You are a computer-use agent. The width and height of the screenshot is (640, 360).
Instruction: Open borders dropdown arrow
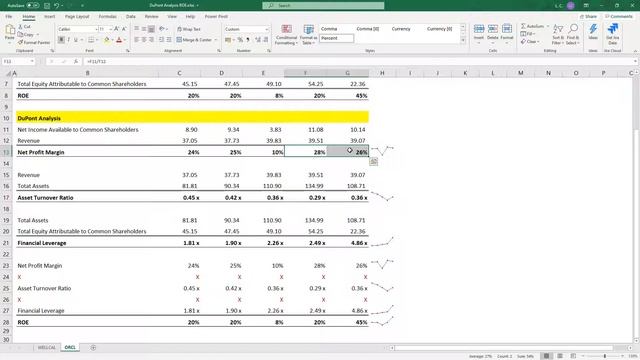(x=97, y=40)
